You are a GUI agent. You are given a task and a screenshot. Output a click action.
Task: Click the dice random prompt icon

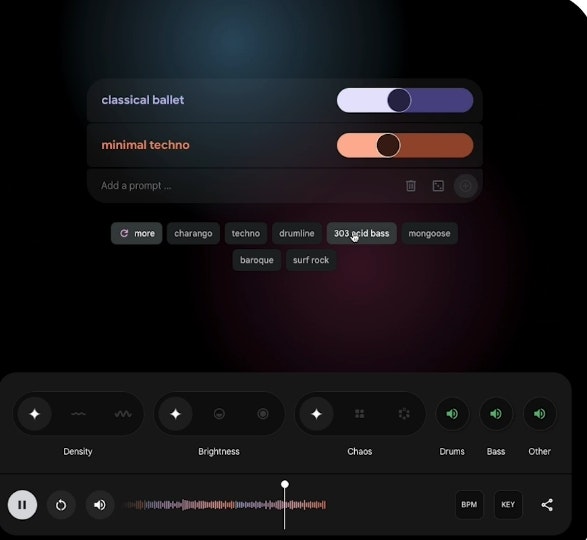[x=438, y=186]
